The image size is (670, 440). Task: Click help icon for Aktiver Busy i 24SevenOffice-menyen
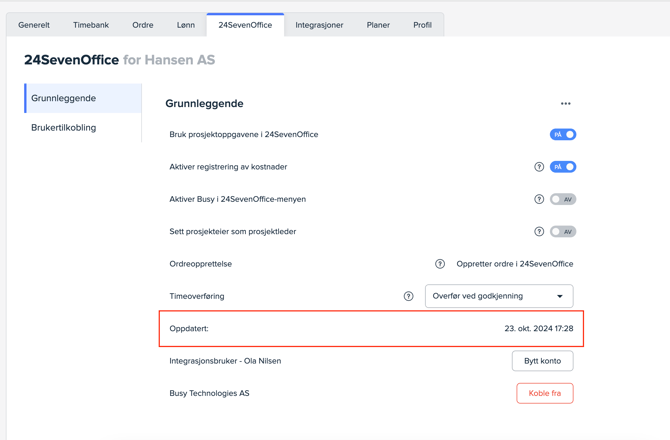point(539,199)
